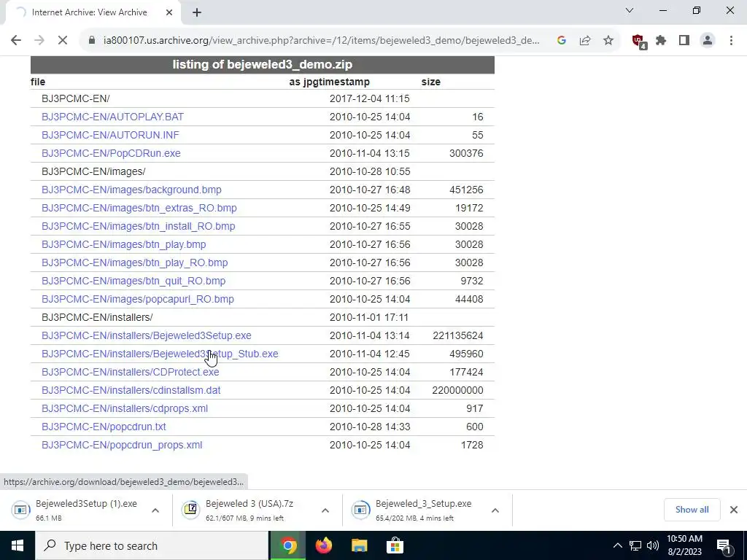Close the Internet Archive tab

[x=169, y=12]
